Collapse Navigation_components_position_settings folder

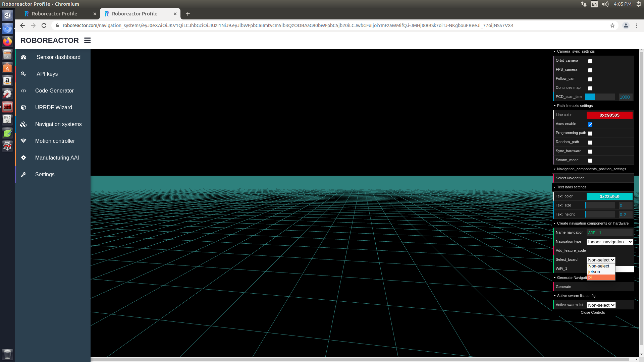pos(593,169)
